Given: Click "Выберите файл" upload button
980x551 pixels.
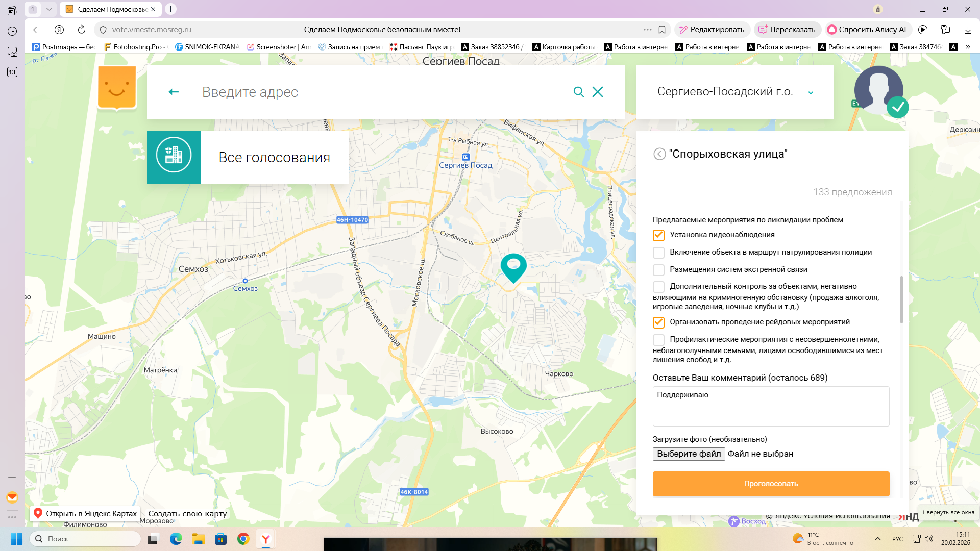Looking at the screenshot, I should tap(689, 454).
